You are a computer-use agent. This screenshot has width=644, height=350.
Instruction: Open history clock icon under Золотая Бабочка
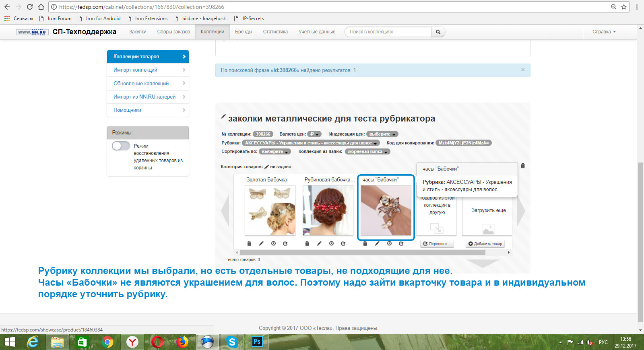point(273,243)
